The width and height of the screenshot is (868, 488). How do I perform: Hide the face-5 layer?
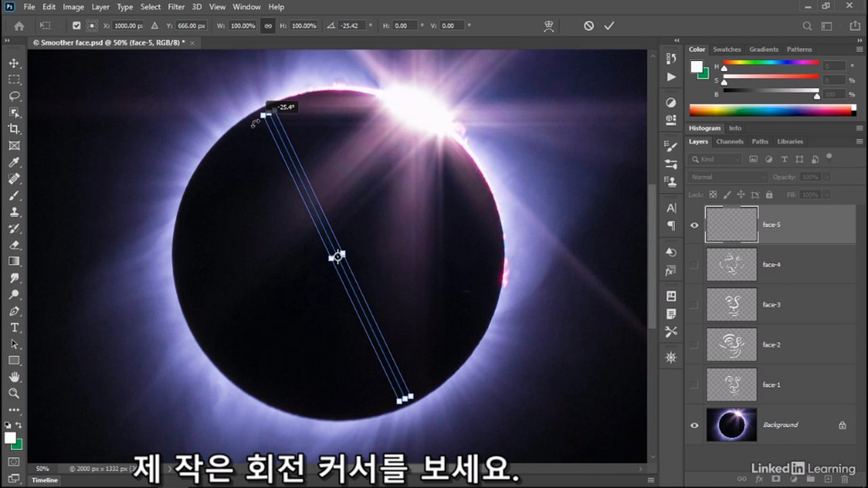[x=694, y=225]
